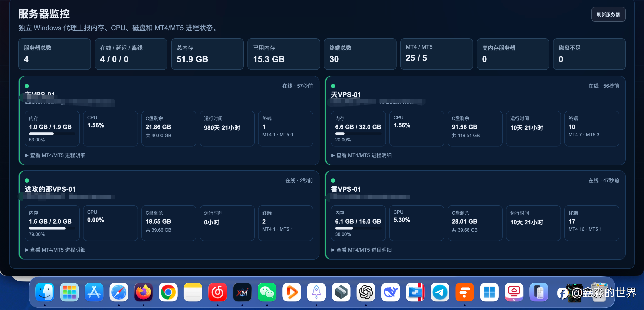Expand 查看 MT4/MT5 进程明细 under 香VPS-01
Screen dimensions: 644x310
tap(361, 250)
